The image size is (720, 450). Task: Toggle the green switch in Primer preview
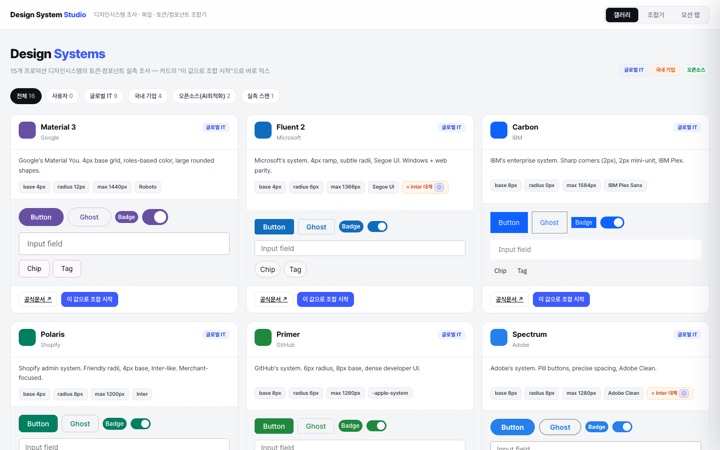pyautogui.click(x=377, y=426)
